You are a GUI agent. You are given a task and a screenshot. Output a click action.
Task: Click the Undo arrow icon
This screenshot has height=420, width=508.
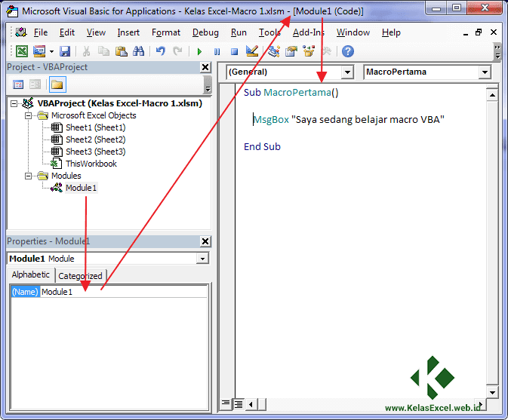(160, 51)
